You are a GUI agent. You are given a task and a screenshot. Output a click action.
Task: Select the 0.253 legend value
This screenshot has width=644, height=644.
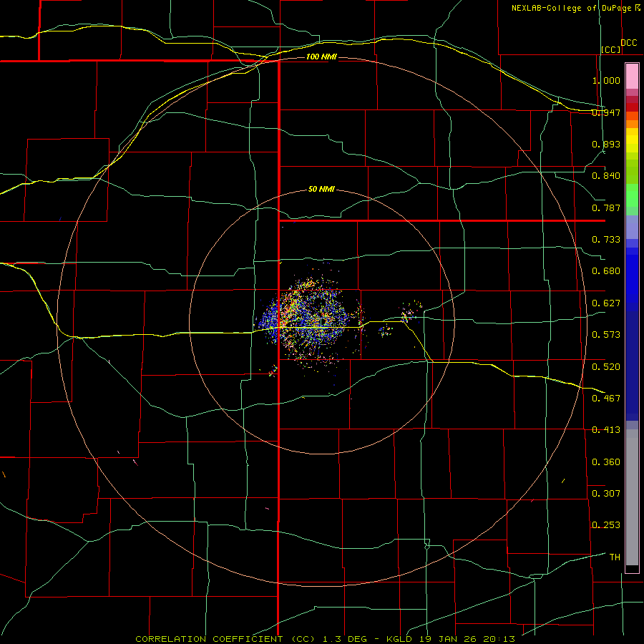tap(606, 525)
